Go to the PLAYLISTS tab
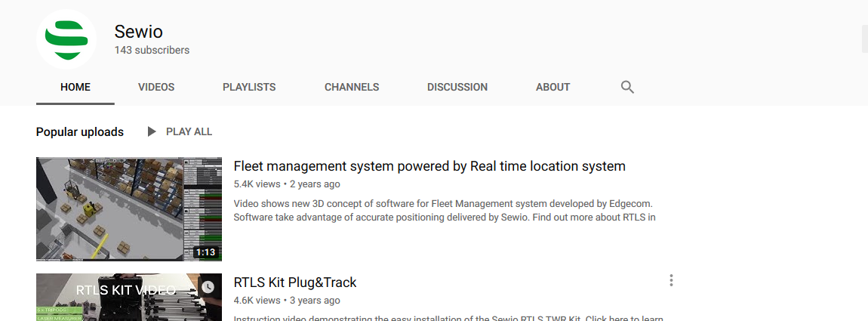This screenshot has height=321, width=868. coord(249,87)
